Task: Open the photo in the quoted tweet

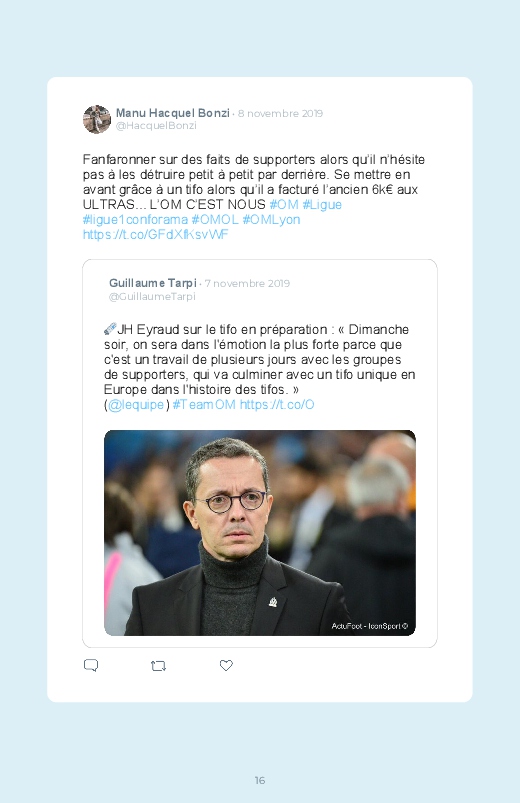Action: (x=260, y=533)
